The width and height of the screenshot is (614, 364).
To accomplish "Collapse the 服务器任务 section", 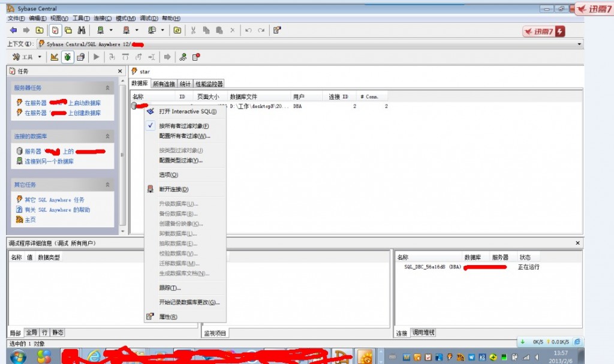I will [107, 88].
